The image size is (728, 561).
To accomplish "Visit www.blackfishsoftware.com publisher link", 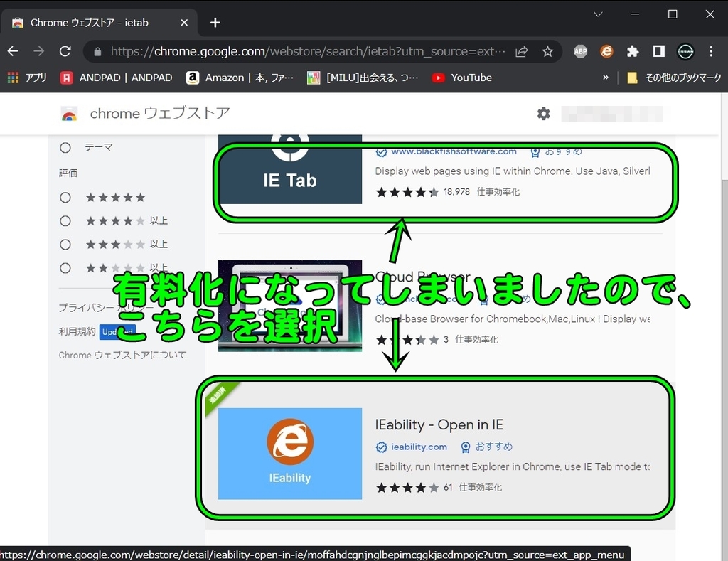I will [x=454, y=152].
